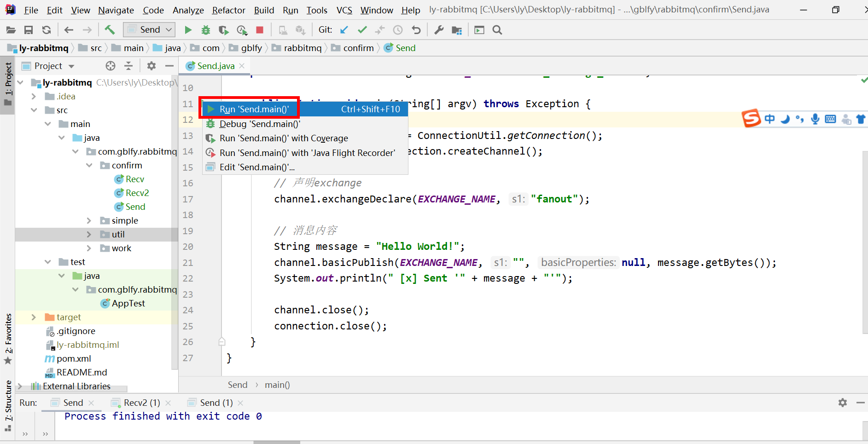
Task: Update project with Git blue arrow
Action: pyautogui.click(x=344, y=30)
